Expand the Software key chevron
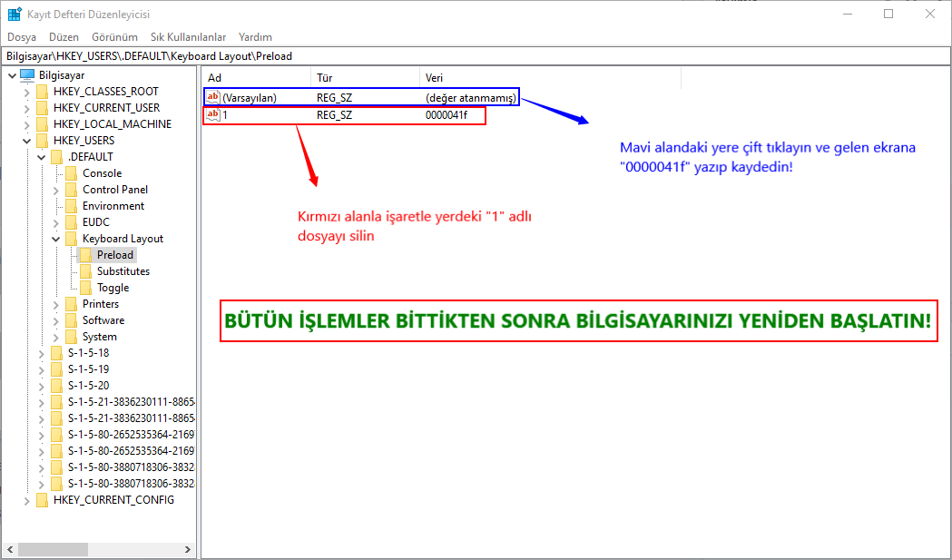The width and height of the screenshot is (952, 560). 56,320
